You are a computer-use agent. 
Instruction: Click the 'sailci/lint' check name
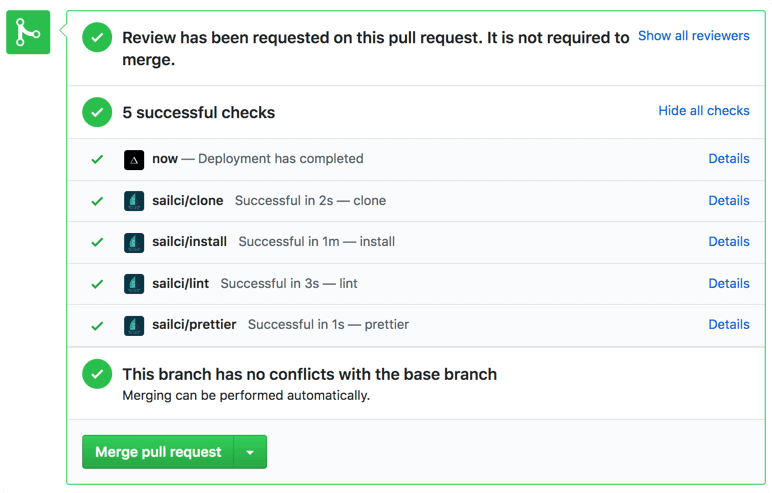[x=180, y=283]
